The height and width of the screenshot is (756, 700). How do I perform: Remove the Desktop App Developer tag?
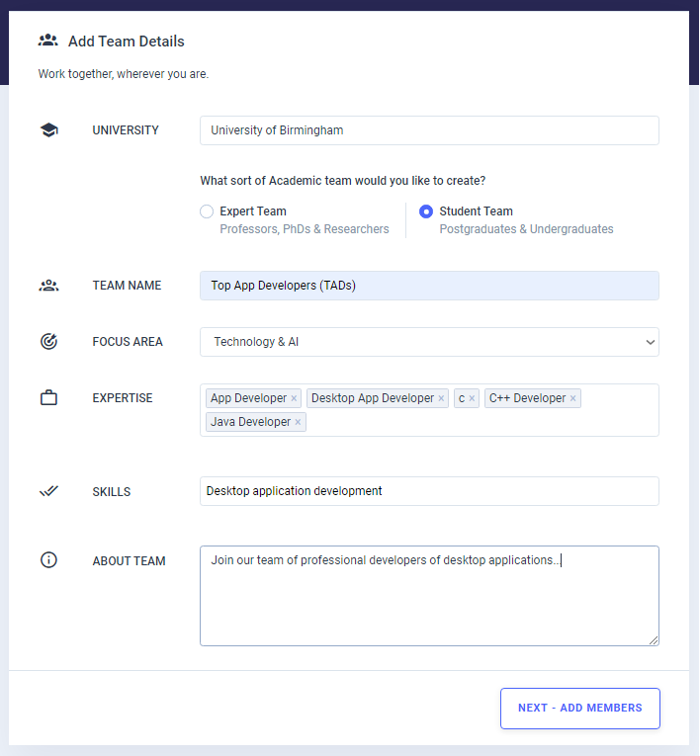441,398
